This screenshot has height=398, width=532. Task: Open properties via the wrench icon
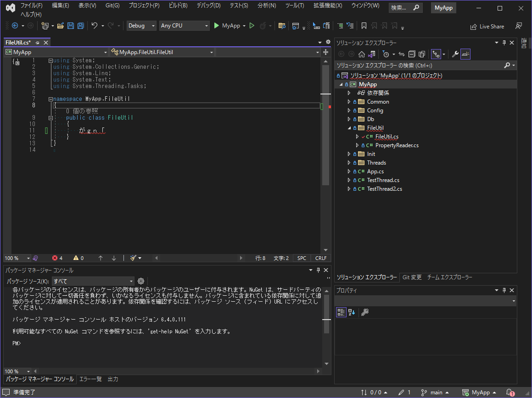tap(455, 54)
